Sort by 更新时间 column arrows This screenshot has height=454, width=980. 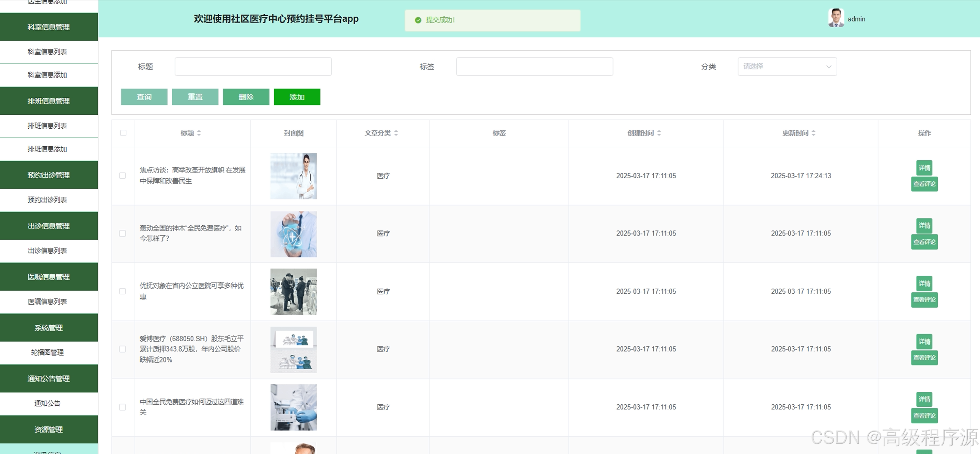pyautogui.click(x=813, y=133)
